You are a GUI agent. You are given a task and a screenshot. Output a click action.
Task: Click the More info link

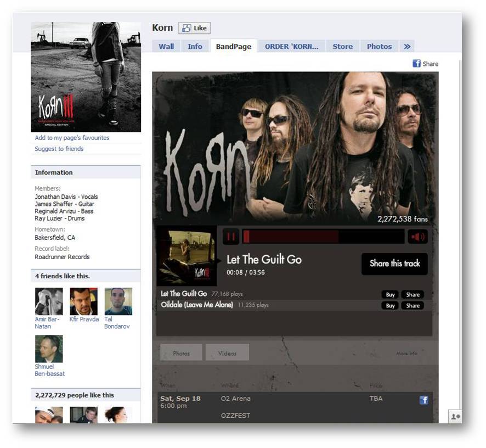click(x=406, y=354)
